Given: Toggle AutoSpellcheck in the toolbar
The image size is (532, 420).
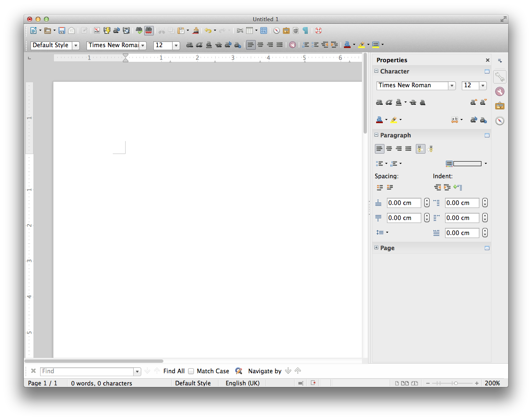Looking at the screenshot, I should 149,30.
